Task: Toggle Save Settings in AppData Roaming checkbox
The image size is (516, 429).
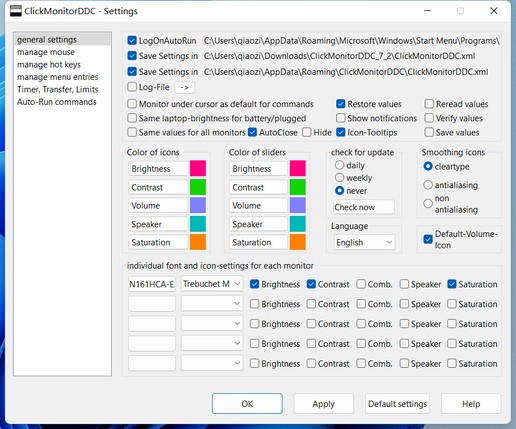Action: pyautogui.click(x=132, y=72)
